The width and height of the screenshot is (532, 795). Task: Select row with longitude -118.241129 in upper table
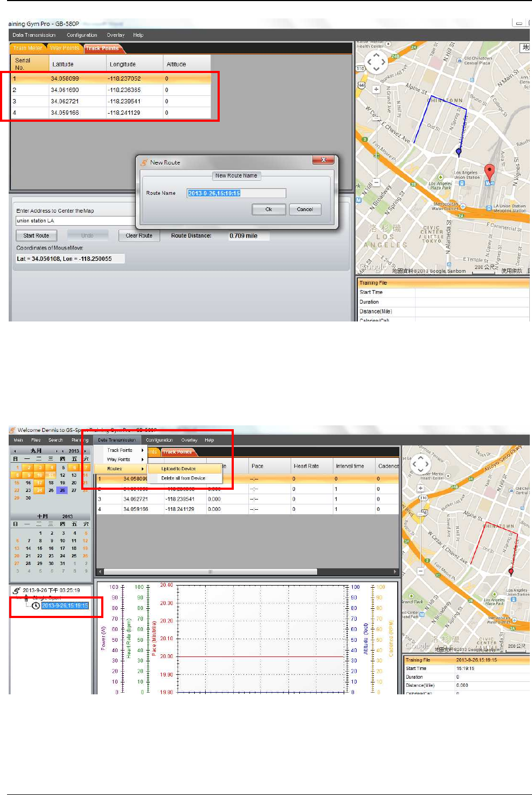pos(111,113)
